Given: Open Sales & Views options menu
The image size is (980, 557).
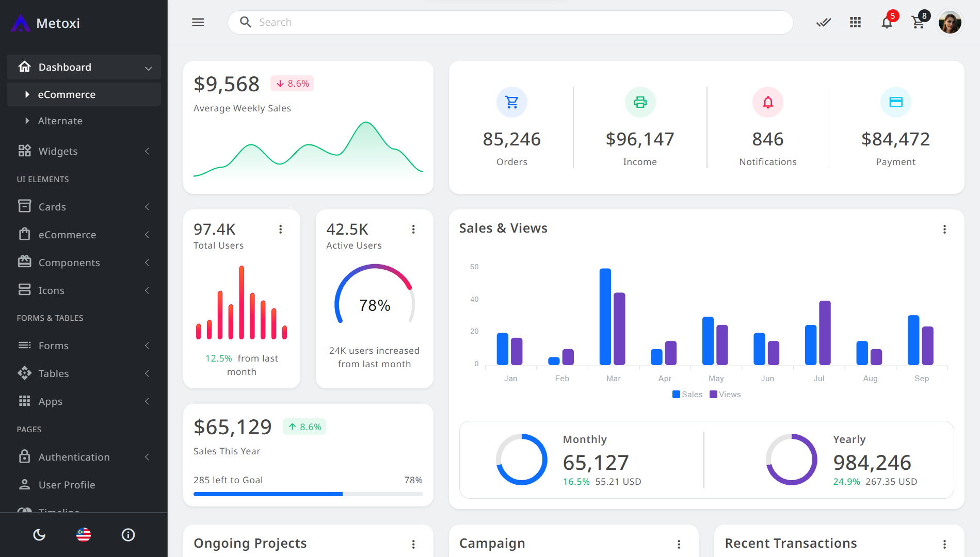Looking at the screenshot, I should (x=945, y=229).
